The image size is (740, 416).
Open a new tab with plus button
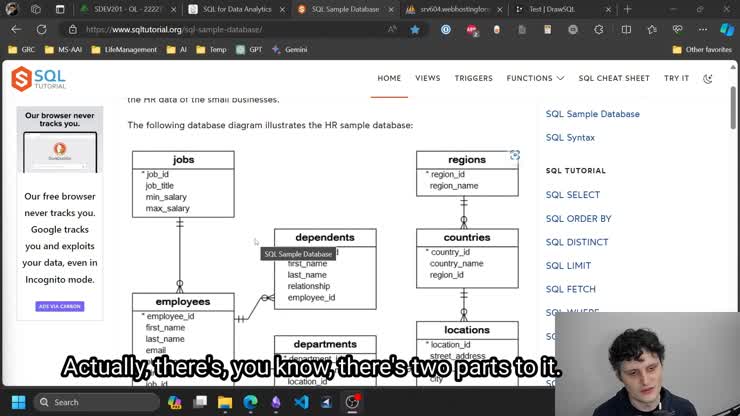click(x=627, y=9)
